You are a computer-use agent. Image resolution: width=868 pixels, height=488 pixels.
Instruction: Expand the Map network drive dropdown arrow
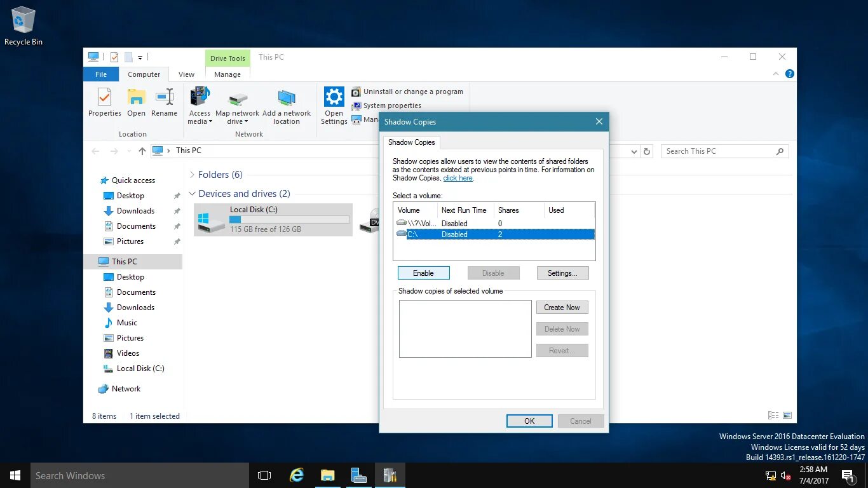click(x=246, y=122)
